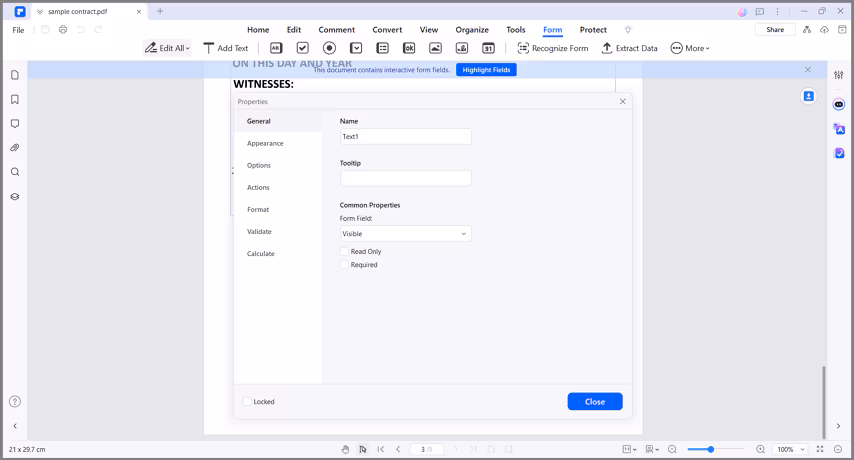Click the Share button

[775, 29]
